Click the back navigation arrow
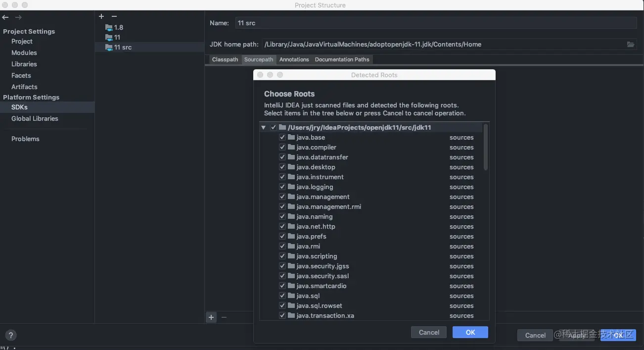This screenshot has height=350, width=644. point(5,17)
